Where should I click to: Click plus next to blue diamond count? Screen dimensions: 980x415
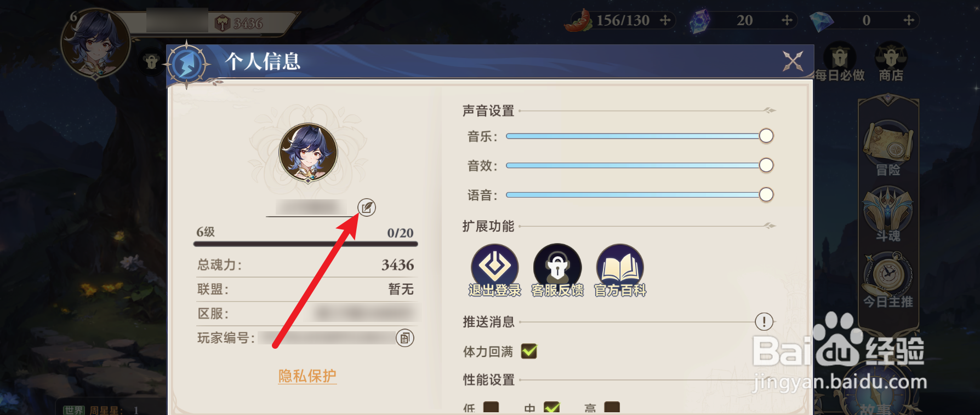pyautogui.click(x=909, y=20)
